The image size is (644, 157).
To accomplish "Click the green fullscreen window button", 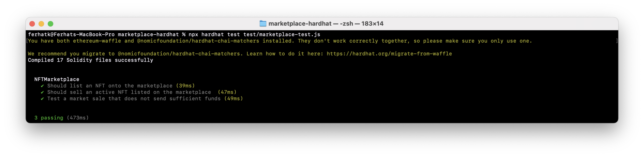I will pyautogui.click(x=51, y=24).
